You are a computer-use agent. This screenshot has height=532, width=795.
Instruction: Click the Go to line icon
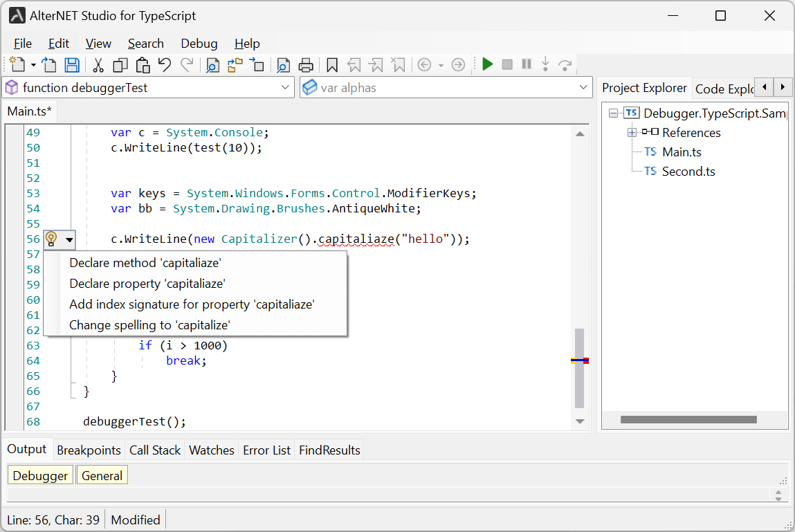coord(257,65)
